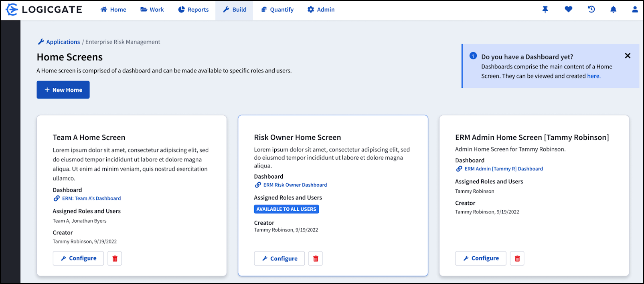The image size is (644, 284).
Task: Click the link icon beside ERM Risk Owner Dashboard
Action: (x=258, y=185)
